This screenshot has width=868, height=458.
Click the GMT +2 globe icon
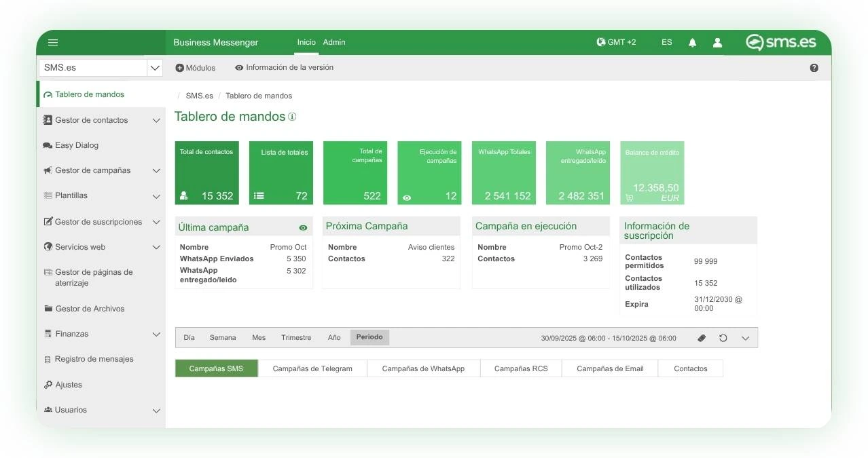click(x=600, y=42)
